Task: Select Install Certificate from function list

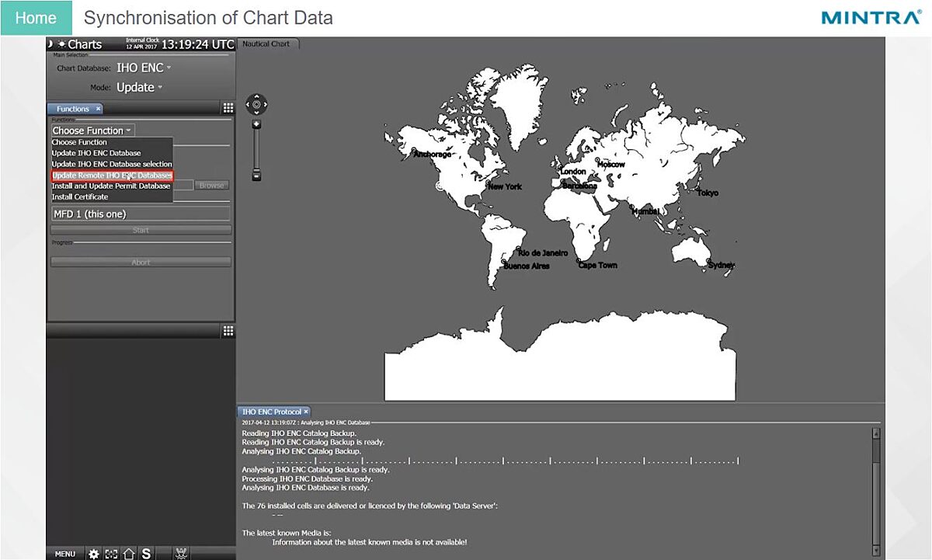Action: (x=80, y=197)
